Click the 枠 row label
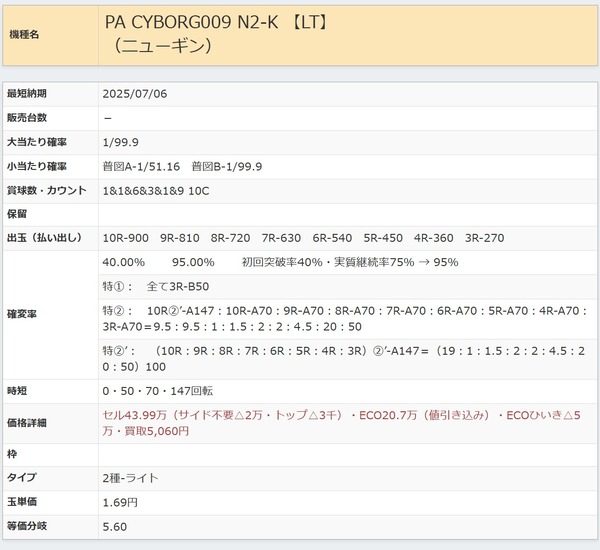 click(12, 454)
